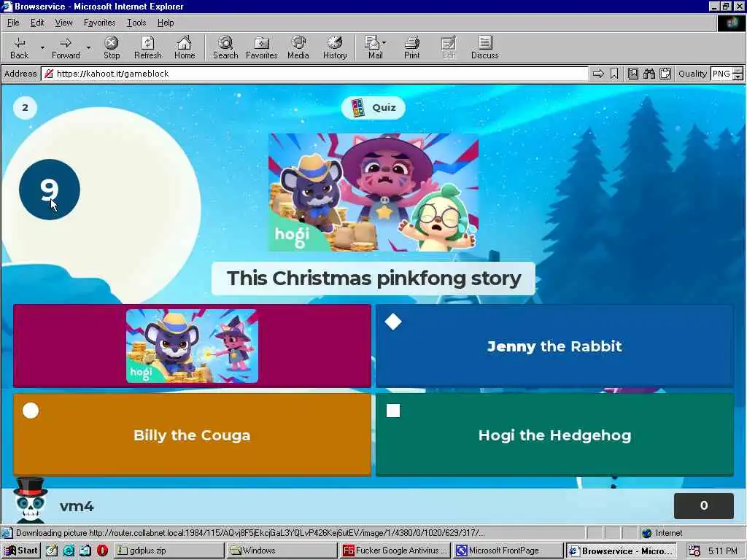Click the Forward toolbar icon
This screenshot has width=747, height=560.
click(66, 47)
